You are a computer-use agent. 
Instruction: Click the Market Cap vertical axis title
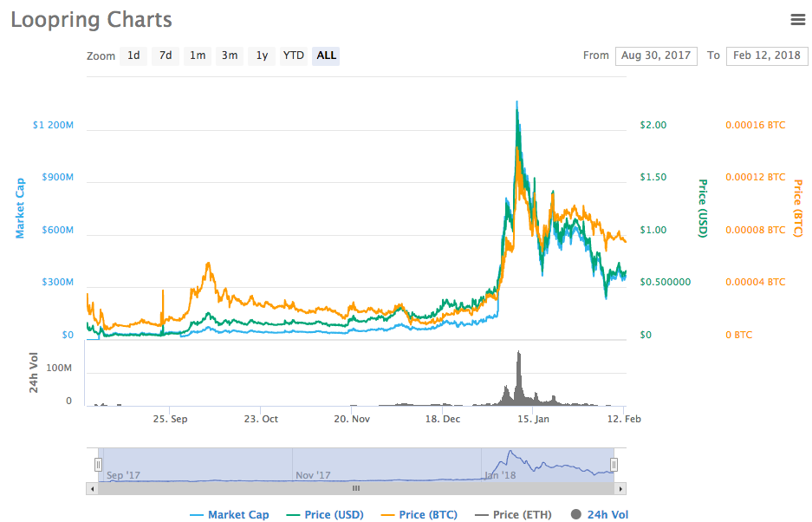20,208
